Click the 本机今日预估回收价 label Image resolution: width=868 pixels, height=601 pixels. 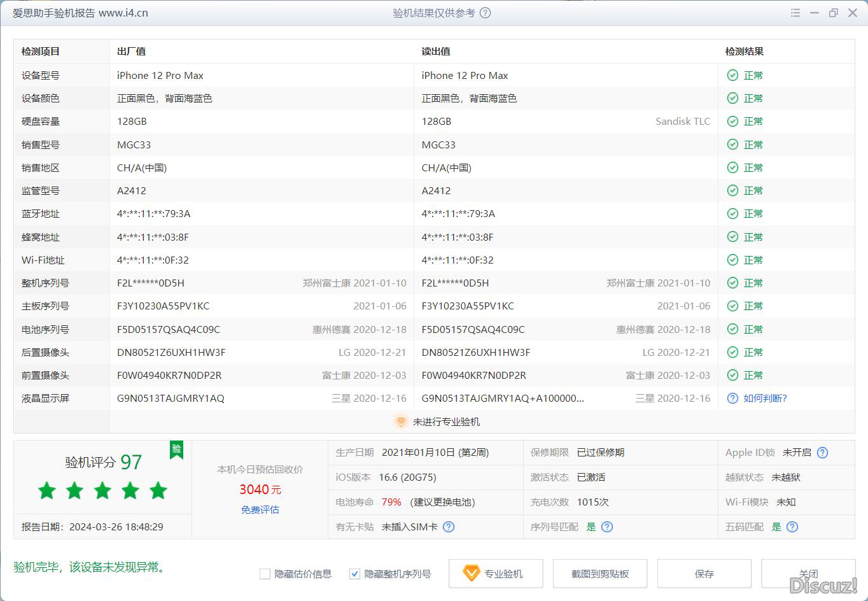click(260, 469)
